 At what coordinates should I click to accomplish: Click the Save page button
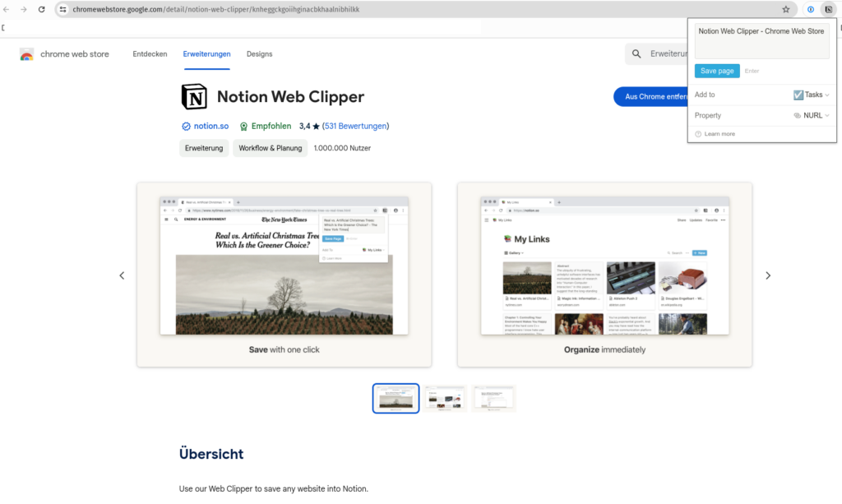[x=717, y=71]
